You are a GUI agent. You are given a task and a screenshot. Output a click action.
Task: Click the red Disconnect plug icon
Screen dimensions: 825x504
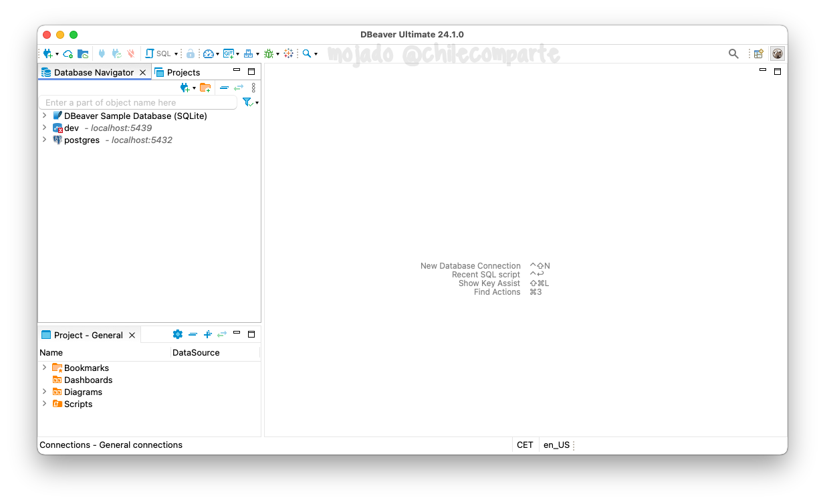pos(131,53)
